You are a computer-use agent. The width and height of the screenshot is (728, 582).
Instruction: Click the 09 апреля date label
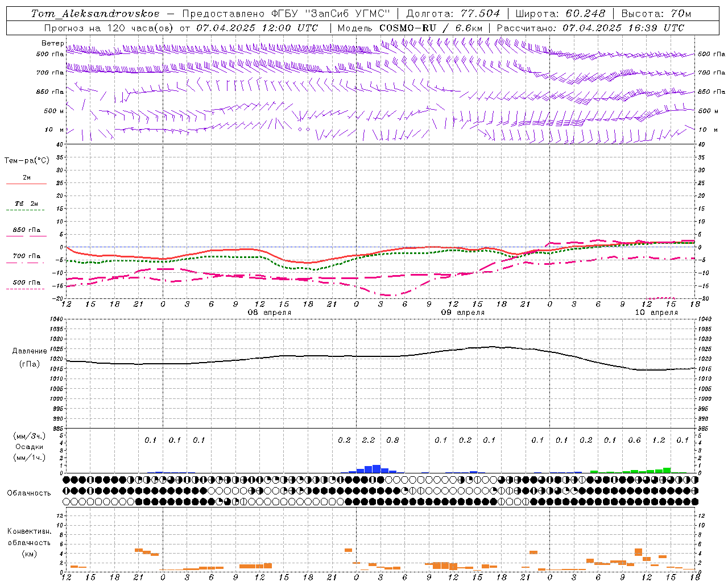463,313
